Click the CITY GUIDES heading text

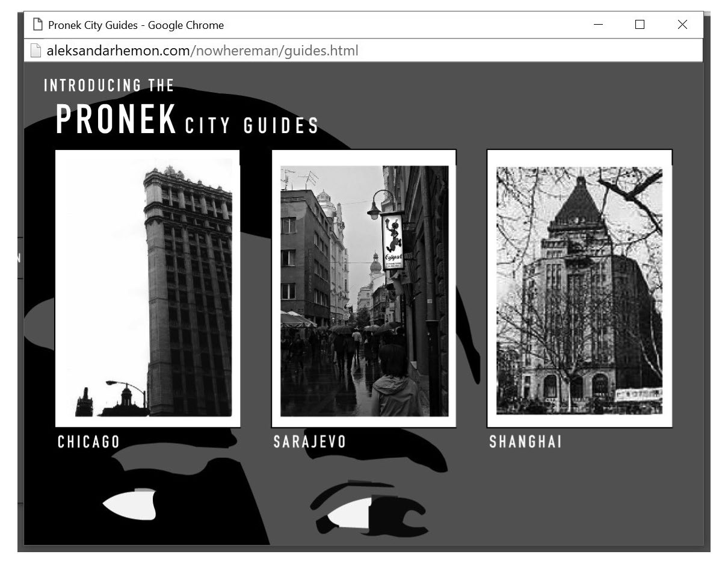252,125
